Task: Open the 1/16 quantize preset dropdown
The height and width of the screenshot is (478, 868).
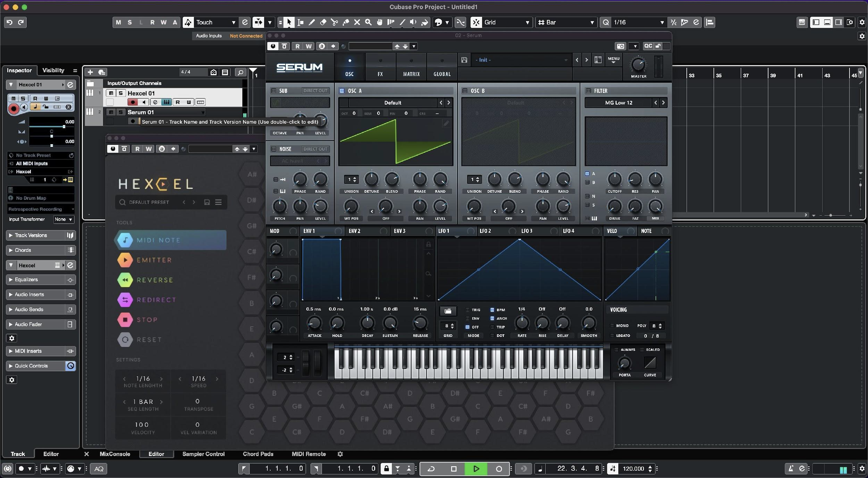Action: click(639, 22)
